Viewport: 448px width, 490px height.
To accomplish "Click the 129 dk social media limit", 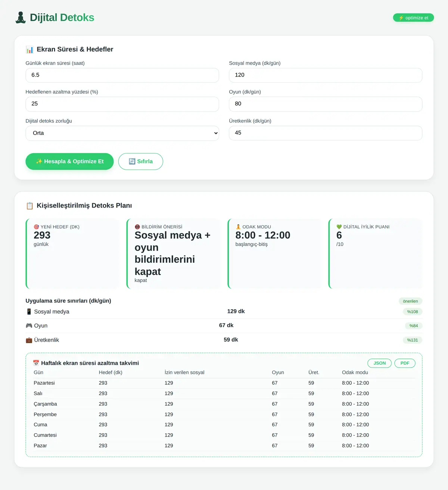I will (236, 311).
